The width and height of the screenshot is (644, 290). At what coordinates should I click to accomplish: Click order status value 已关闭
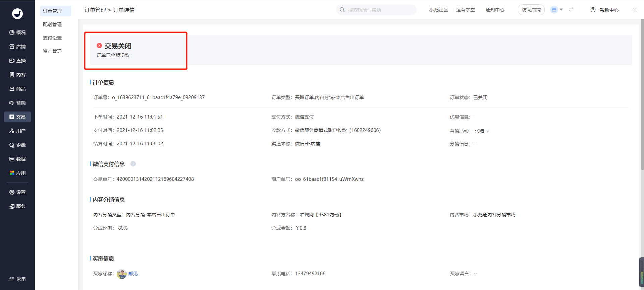pyautogui.click(x=480, y=97)
